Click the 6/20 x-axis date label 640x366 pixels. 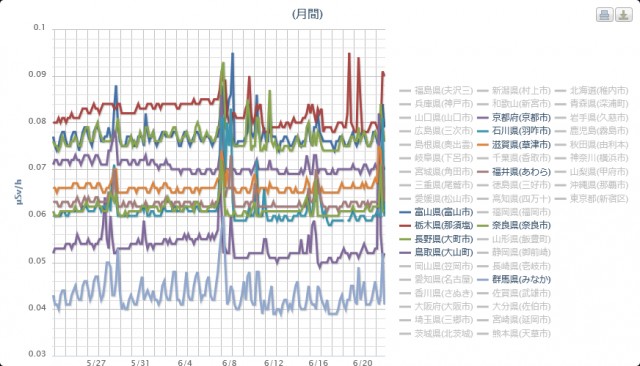[362, 362]
